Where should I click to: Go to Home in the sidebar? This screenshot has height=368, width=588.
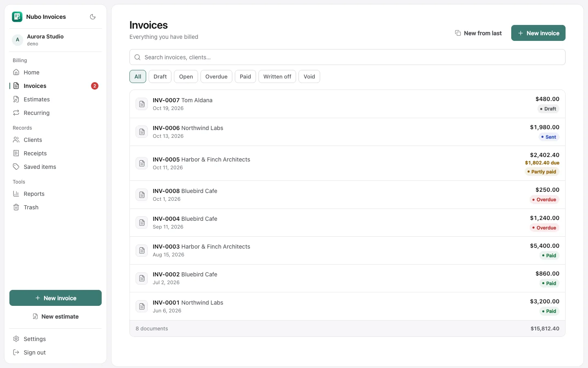(56, 72)
